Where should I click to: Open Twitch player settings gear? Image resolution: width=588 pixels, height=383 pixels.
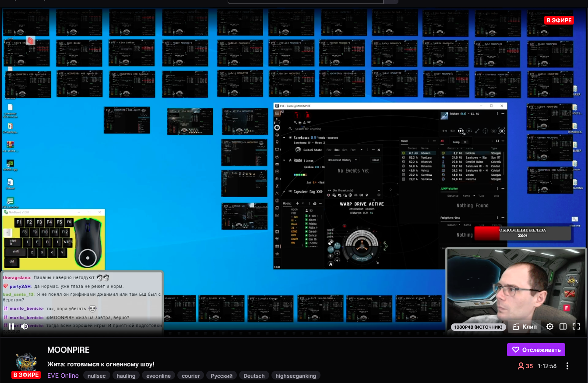pos(550,326)
